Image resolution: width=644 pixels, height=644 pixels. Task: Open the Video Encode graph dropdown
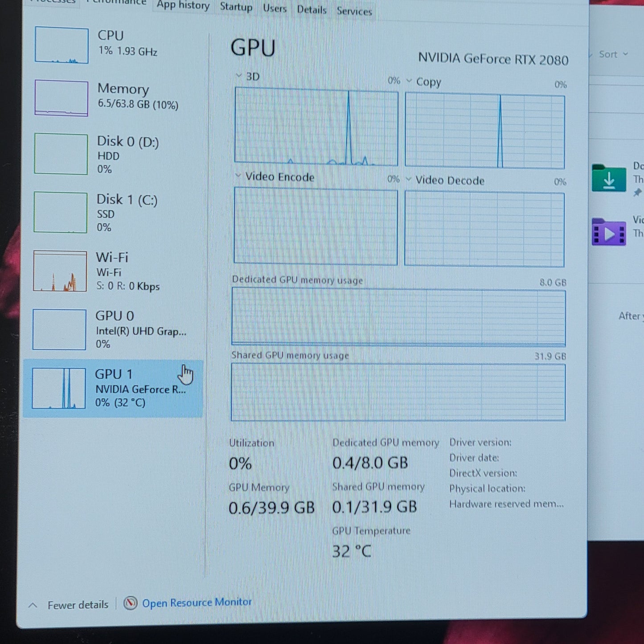pos(238,176)
